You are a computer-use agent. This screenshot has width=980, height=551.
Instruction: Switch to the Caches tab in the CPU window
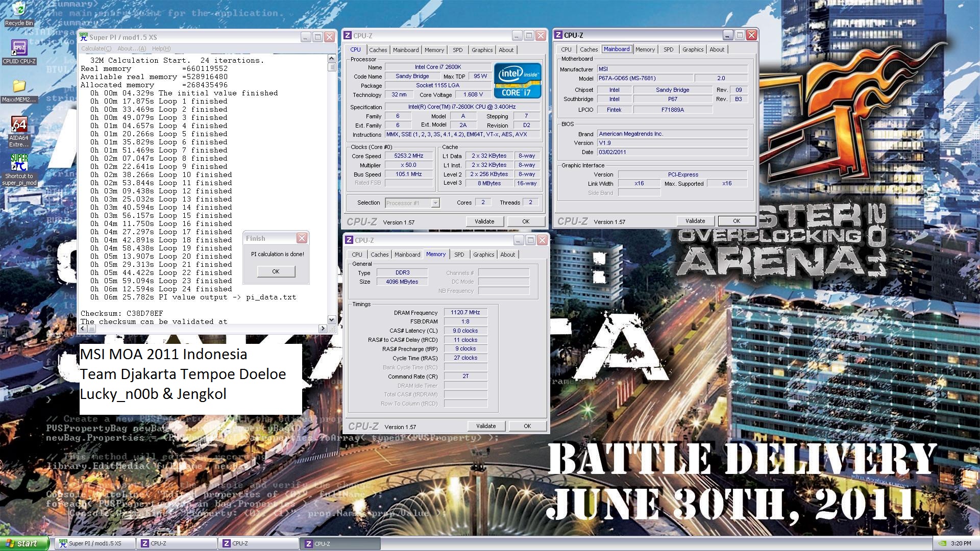378,50
